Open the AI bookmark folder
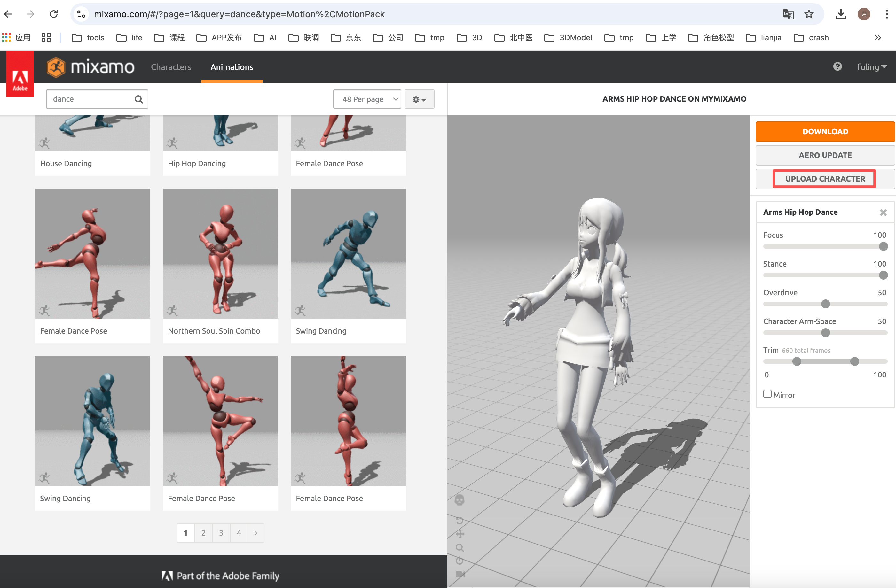Viewport: 896px width, 588px height. tap(265, 38)
